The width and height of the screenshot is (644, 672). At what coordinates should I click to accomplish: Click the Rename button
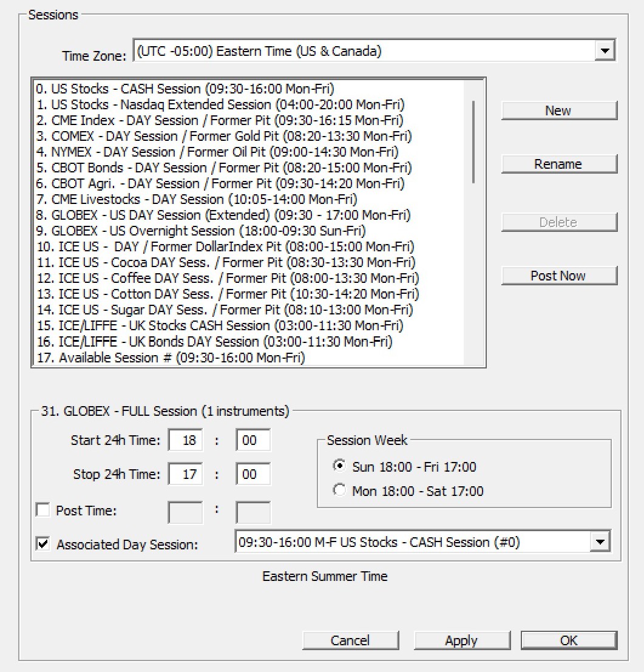pyautogui.click(x=559, y=164)
